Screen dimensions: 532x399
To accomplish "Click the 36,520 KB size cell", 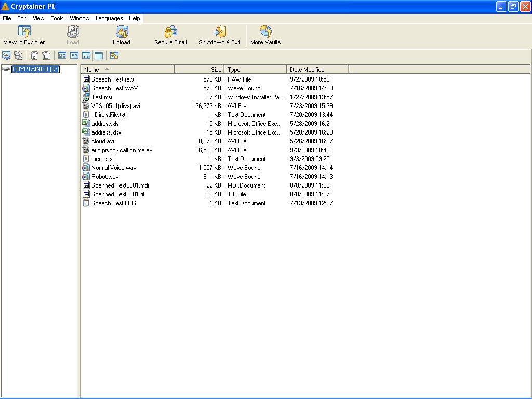I will point(208,150).
